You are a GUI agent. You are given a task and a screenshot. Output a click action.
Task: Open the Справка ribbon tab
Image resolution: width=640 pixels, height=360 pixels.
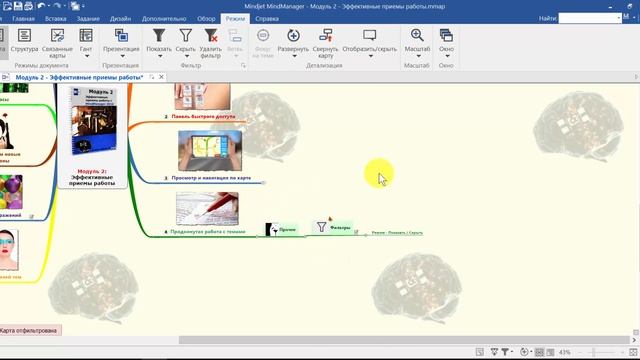[x=267, y=18]
